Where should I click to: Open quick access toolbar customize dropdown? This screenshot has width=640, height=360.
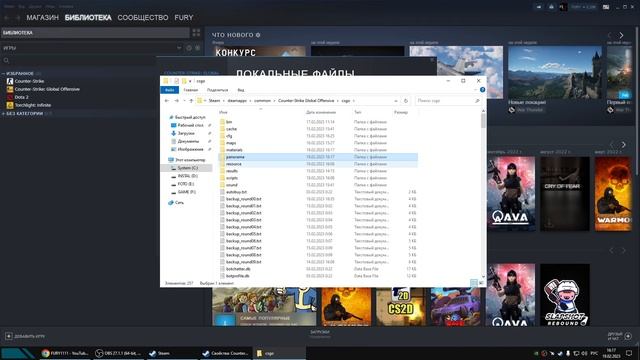(190, 81)
